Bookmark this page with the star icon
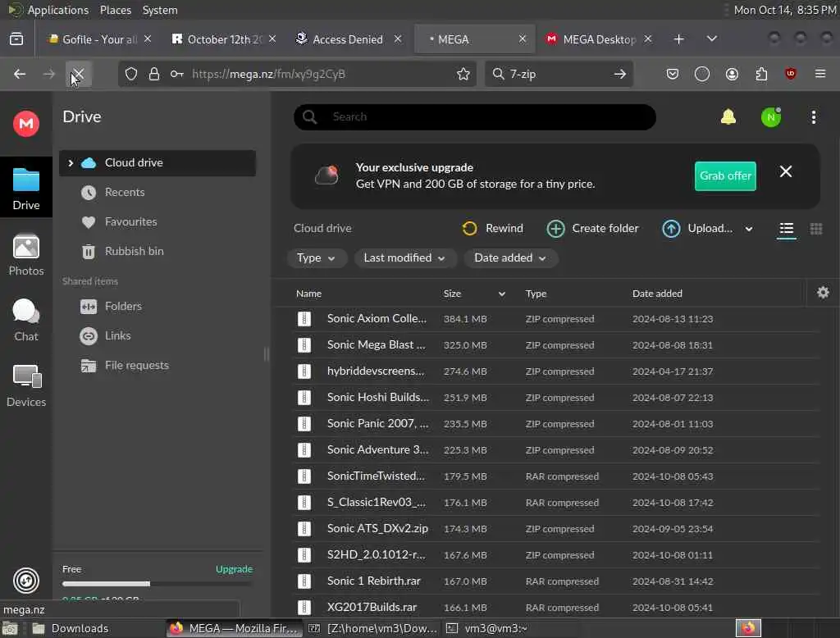 coord(463,74)
